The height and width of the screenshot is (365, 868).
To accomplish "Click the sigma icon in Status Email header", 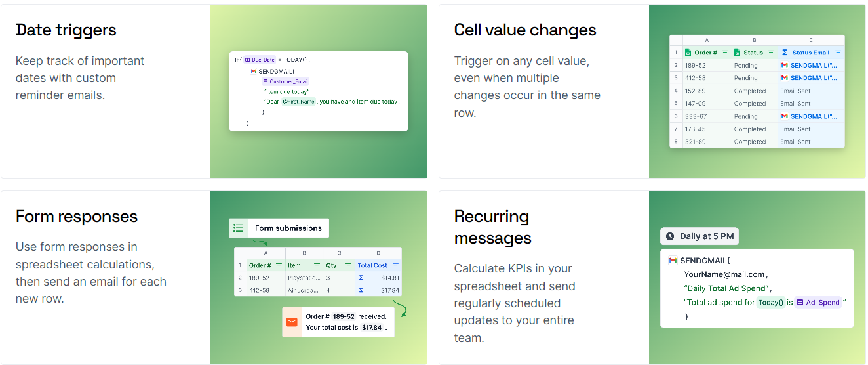I will pyautogui.click(x=785, y=53).
